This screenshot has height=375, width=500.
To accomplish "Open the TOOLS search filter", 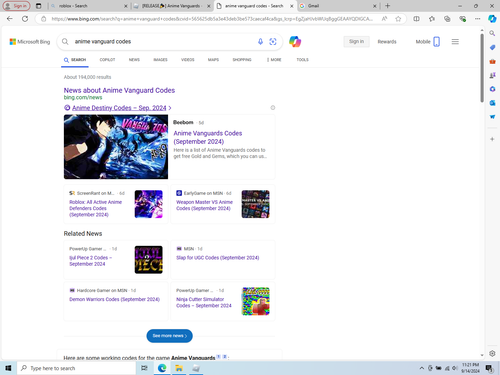I will pos(303,60).
